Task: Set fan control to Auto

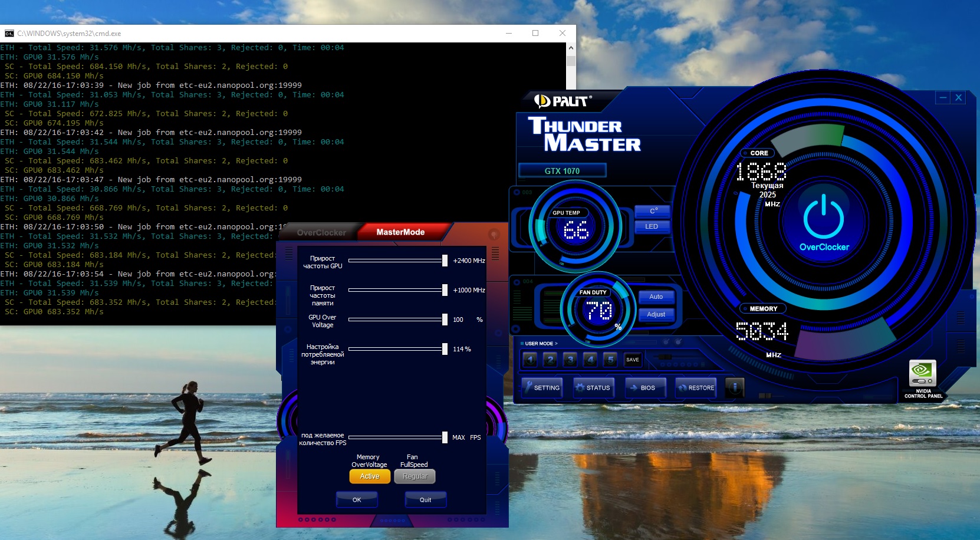Action: (x=656, y=297)
